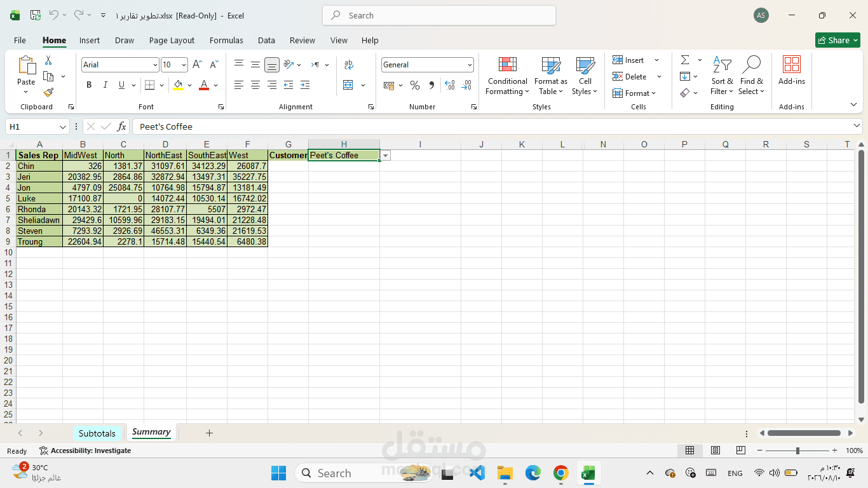Toggle Bottom Align vertical alignment
868x488 pixels.
pyautogui.click(x=271, y=65)
